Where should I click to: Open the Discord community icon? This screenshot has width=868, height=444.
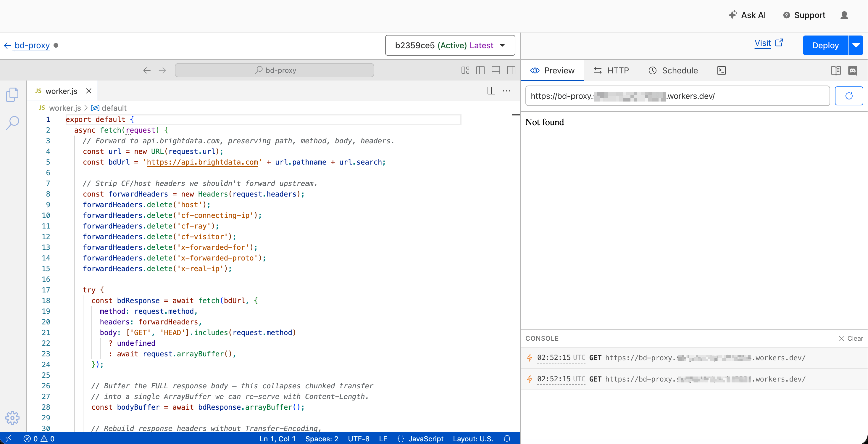point(853,70)
